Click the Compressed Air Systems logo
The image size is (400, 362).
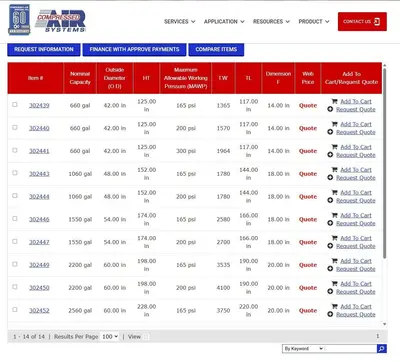coord(60,21)
